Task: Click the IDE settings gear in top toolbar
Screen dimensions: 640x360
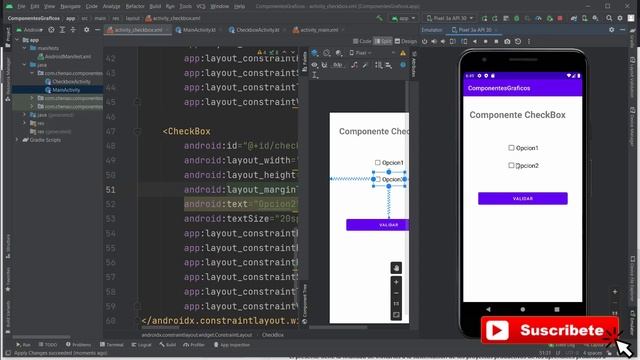Action: point(620,18)
